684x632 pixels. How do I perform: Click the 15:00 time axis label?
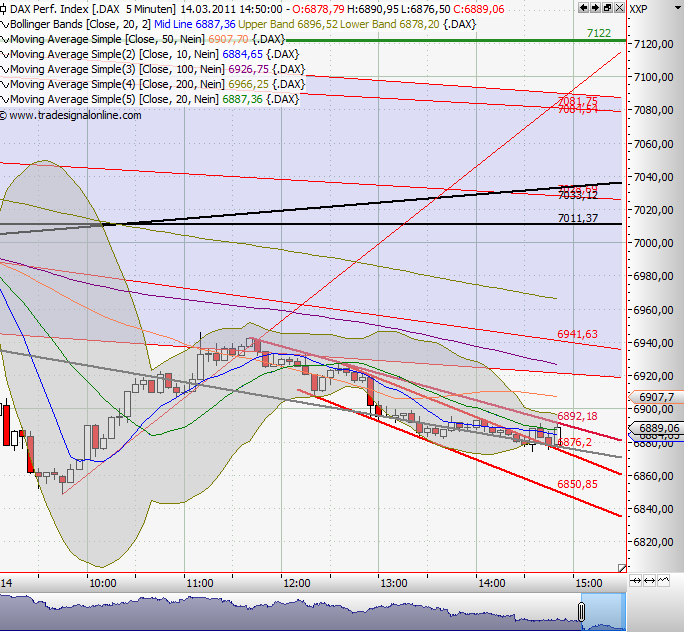tap(588, 583)
